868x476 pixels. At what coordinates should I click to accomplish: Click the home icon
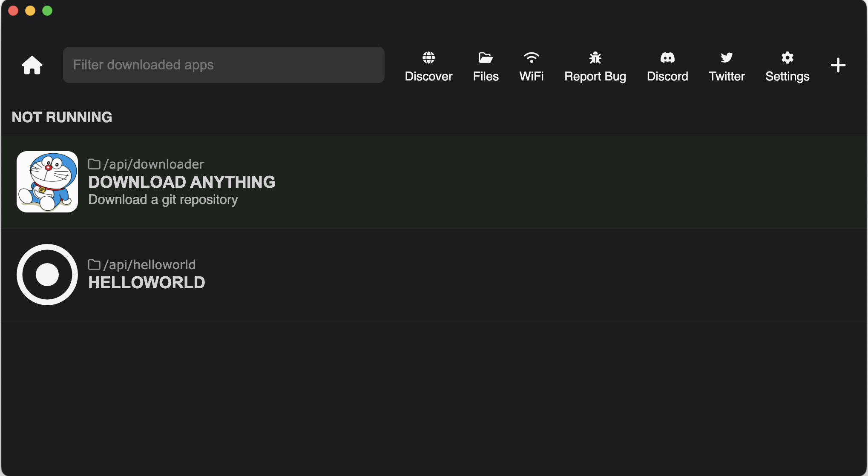click(x=32, y=65)
